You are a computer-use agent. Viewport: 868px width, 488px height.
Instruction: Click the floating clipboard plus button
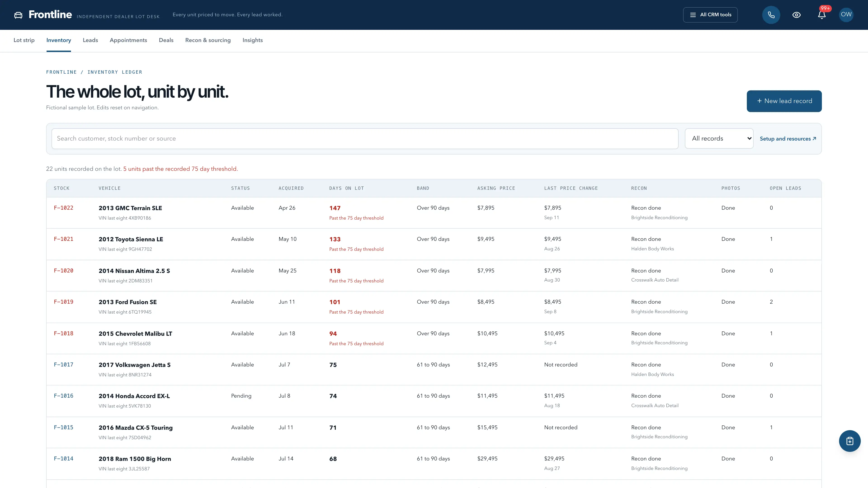click(x=849, y=441)
